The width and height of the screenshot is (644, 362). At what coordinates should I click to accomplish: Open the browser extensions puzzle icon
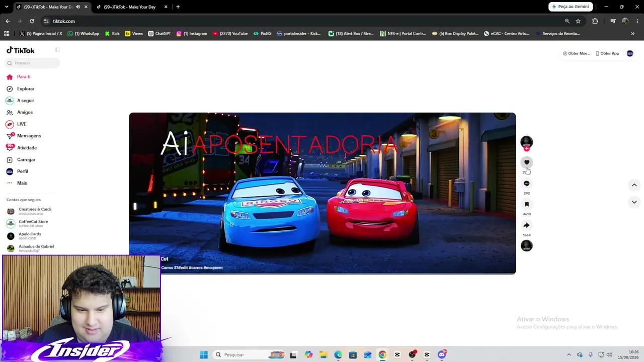(x=595, y=21)
